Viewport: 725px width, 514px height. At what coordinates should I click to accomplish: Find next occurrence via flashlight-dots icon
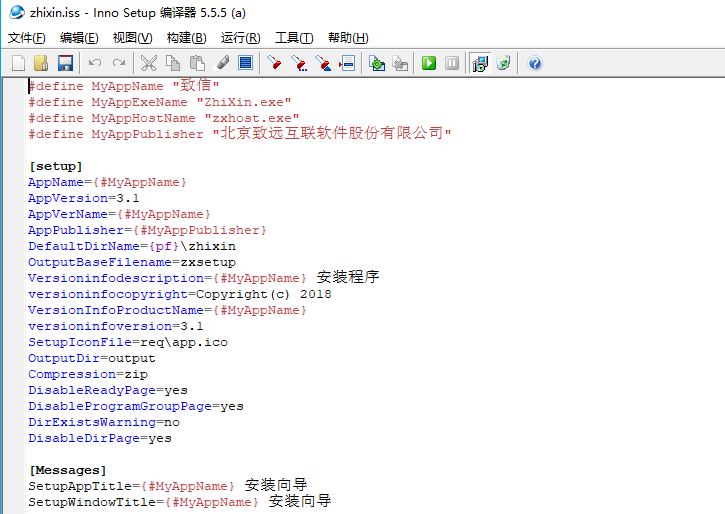point(299,63)
